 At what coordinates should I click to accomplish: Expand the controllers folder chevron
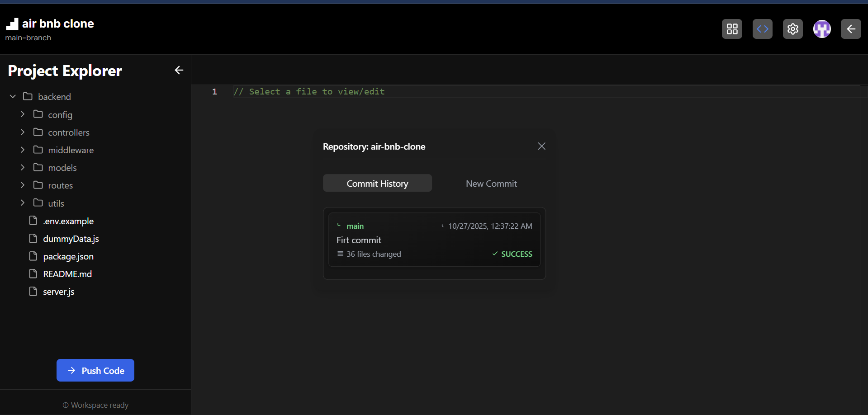[23, 132]
